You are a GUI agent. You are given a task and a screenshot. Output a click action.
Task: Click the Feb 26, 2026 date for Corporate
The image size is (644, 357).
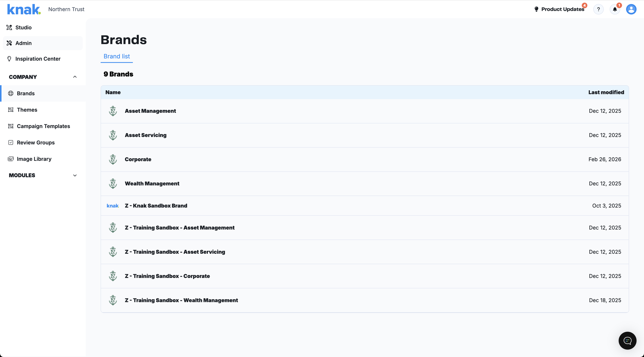pyautogui.click(x=605, y=159)
